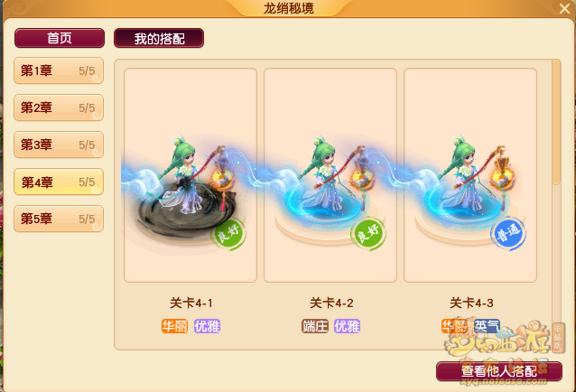Click the blue 普通 badge on stage 4-3

coord(508,233)
